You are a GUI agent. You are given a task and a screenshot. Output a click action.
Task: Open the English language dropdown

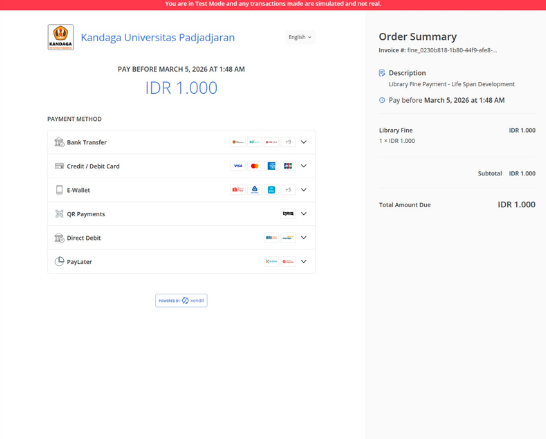pyautogui.click(x=300, y=37)
